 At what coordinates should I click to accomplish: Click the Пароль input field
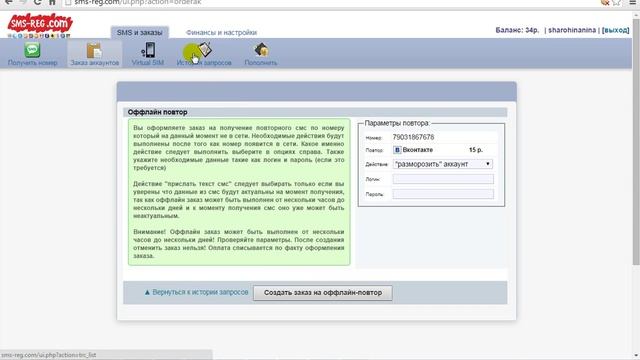pyautogui.click(x=443, y=194)
